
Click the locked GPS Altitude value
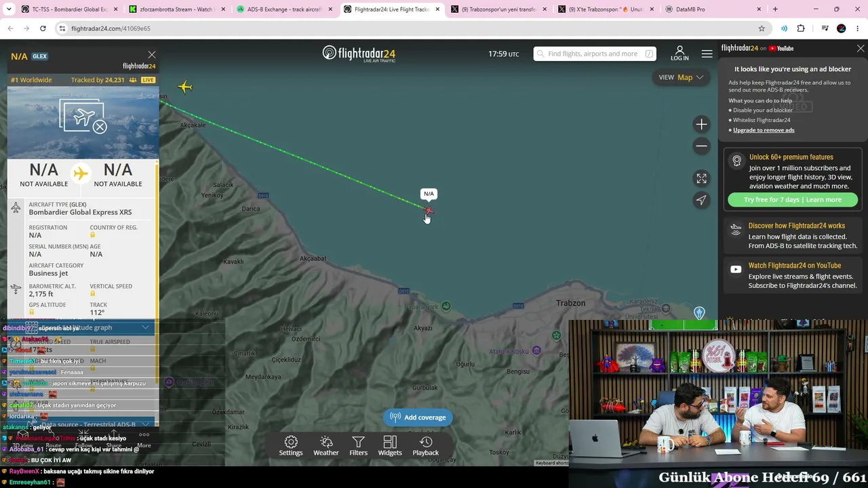pos(32,312)
